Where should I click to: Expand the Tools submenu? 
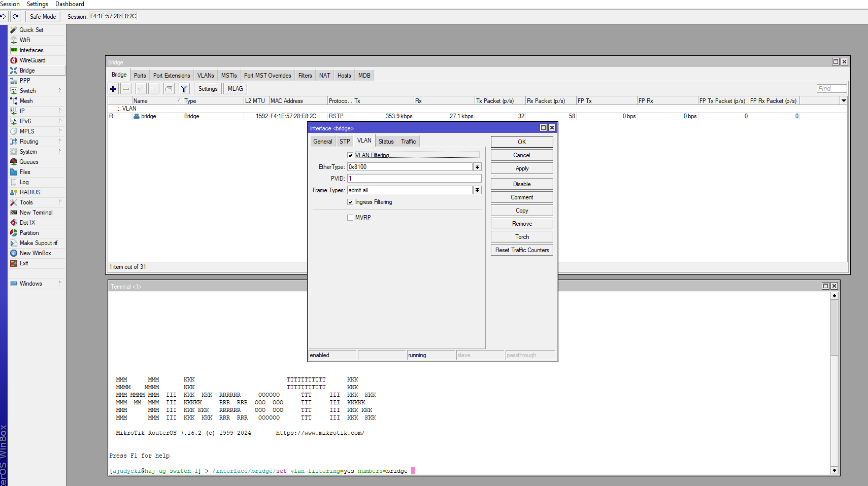60,202
